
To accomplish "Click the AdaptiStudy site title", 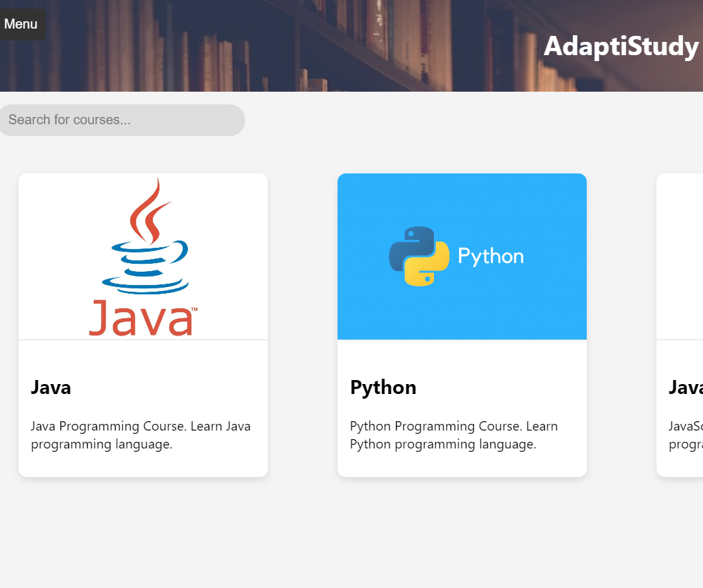I will (621, 46).
